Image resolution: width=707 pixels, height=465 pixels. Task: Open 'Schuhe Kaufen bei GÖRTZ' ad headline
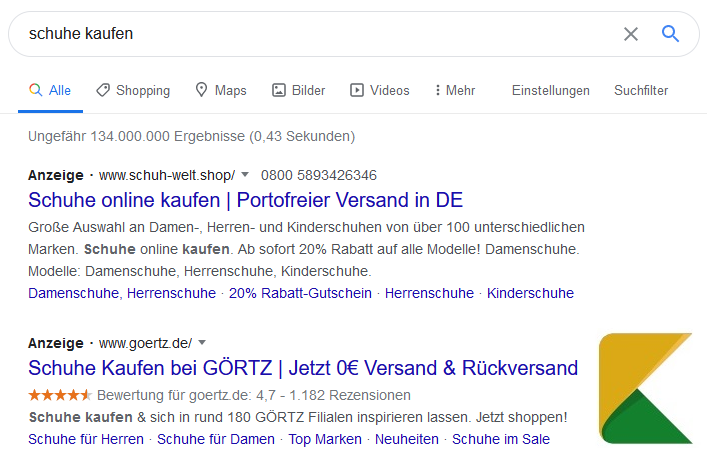tap(303, 368)
